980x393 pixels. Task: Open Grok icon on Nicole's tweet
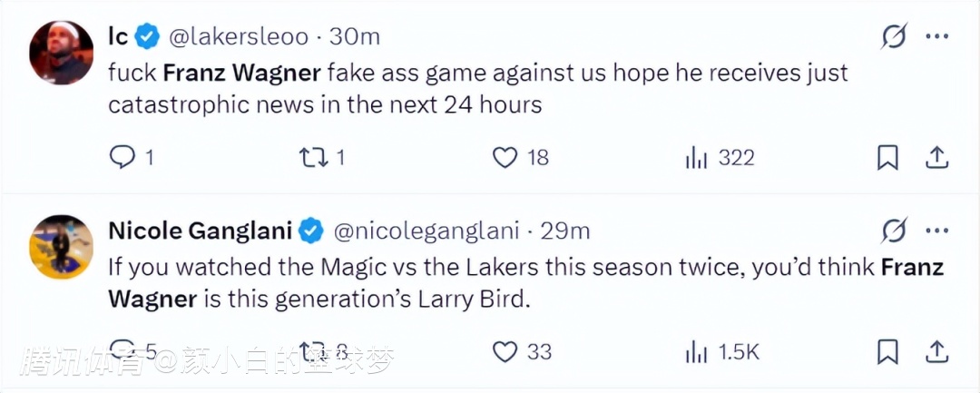pyautogui.click(x=894, y=231)
